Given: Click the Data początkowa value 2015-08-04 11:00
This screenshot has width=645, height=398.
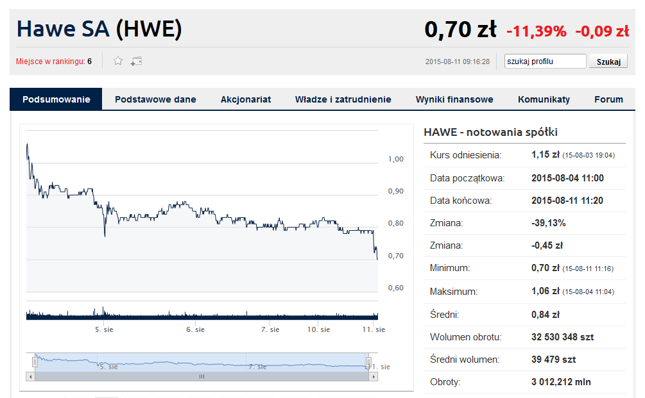Looking at the screenshot, I should [x=567, y=178].
